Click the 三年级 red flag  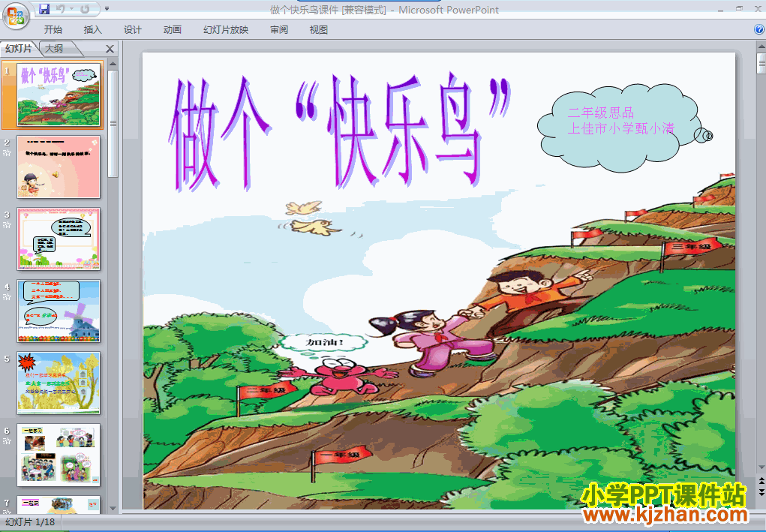pos(691,246)
